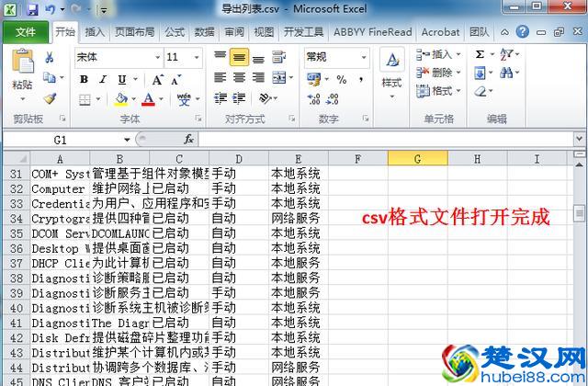
Task: Click Merge and Center icon
Action: tap(279, 77)
